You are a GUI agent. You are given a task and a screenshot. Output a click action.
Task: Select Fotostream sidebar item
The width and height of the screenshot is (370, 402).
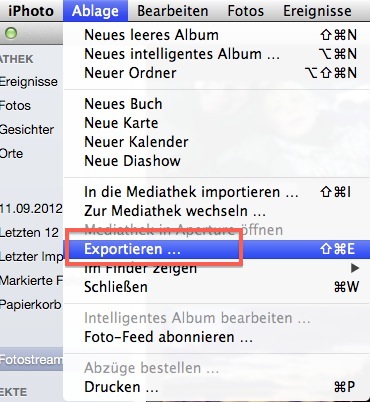pyautogui.click(x=31, y=359)
